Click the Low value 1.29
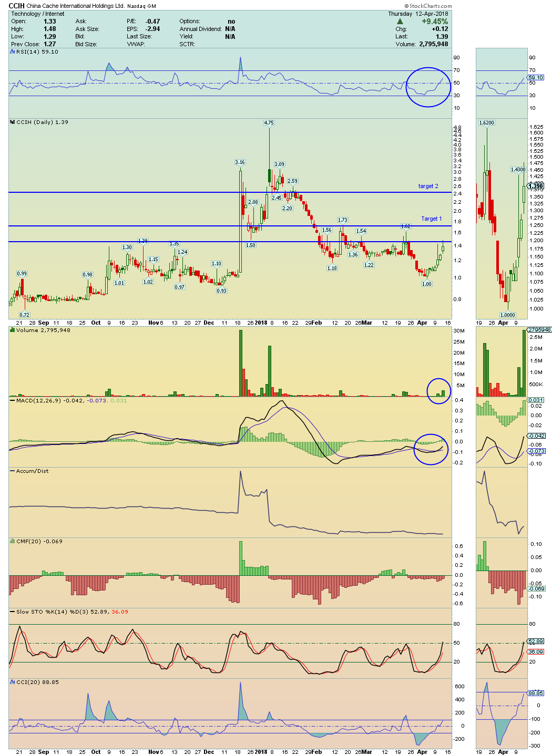The height and width of the screenshot is (756, 552). click(50, 36)
